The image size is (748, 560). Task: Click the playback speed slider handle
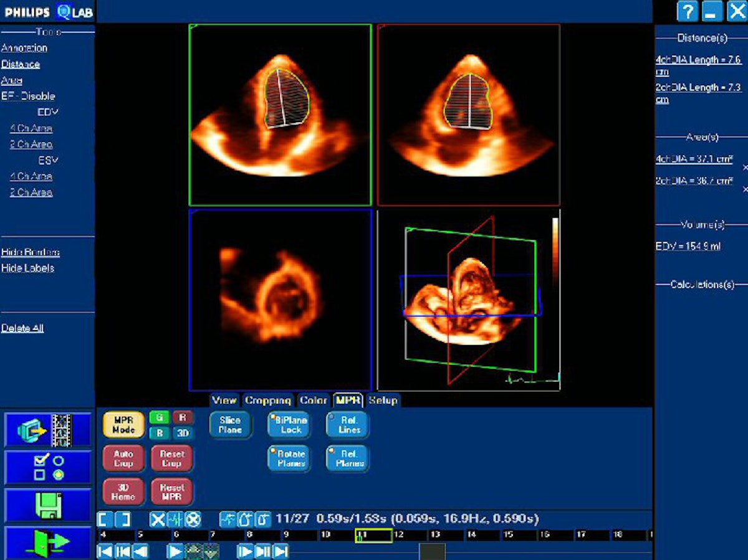(x=432, y=551)
